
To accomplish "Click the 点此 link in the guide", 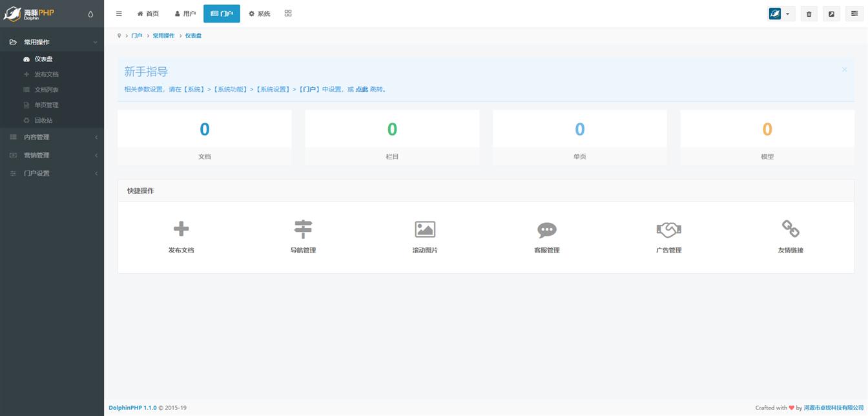I will coord(362,90).
